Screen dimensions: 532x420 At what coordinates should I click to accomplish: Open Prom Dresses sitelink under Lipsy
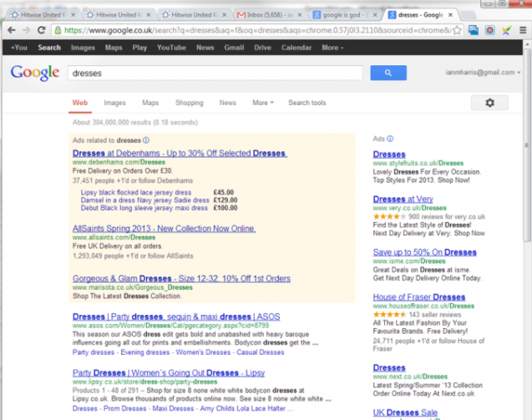(125, 408)
